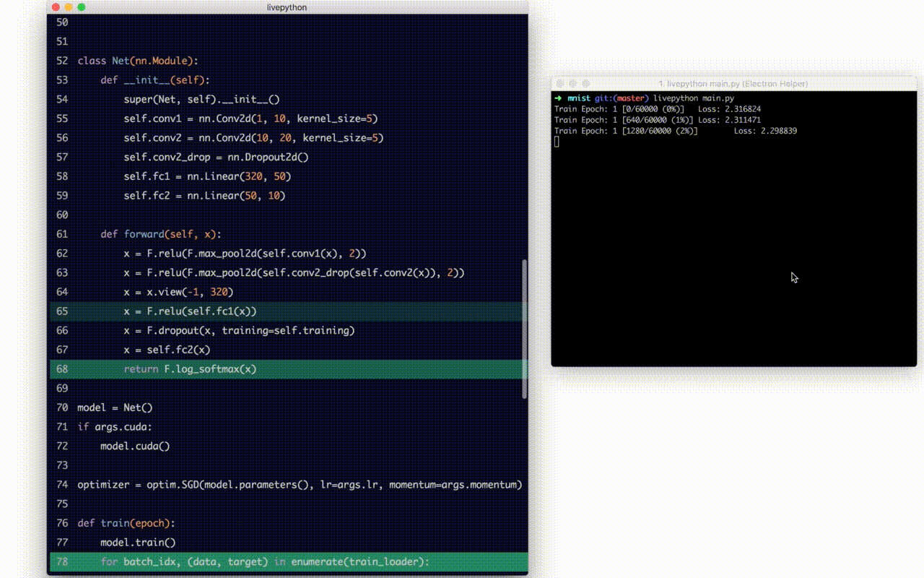Click the 'model.train()' line

tap(138, 543)
